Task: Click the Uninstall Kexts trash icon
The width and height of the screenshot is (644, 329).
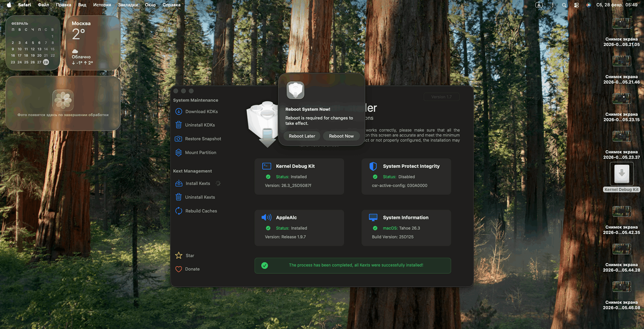Action: point(179,197)
